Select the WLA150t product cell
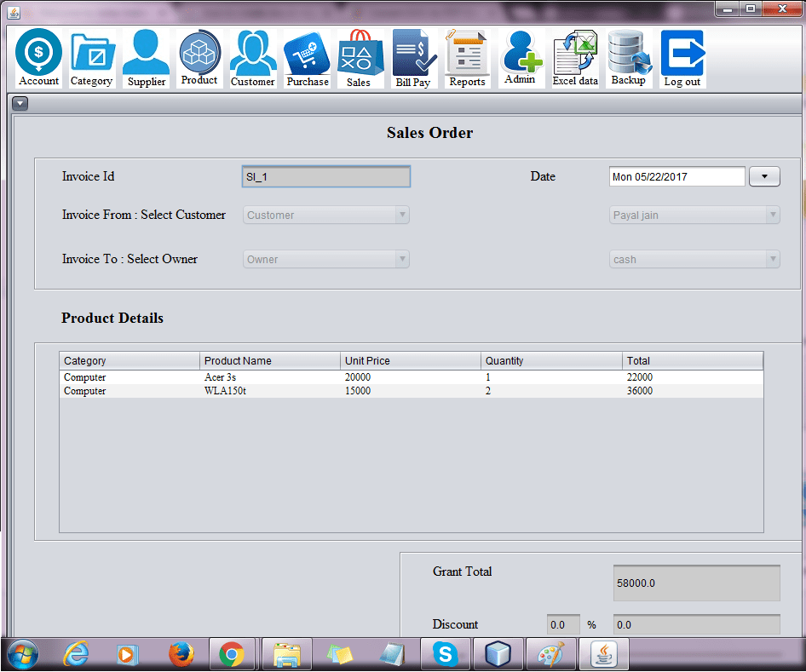Image resolution: width=806 pixels, height=672 pixels. 270,391
